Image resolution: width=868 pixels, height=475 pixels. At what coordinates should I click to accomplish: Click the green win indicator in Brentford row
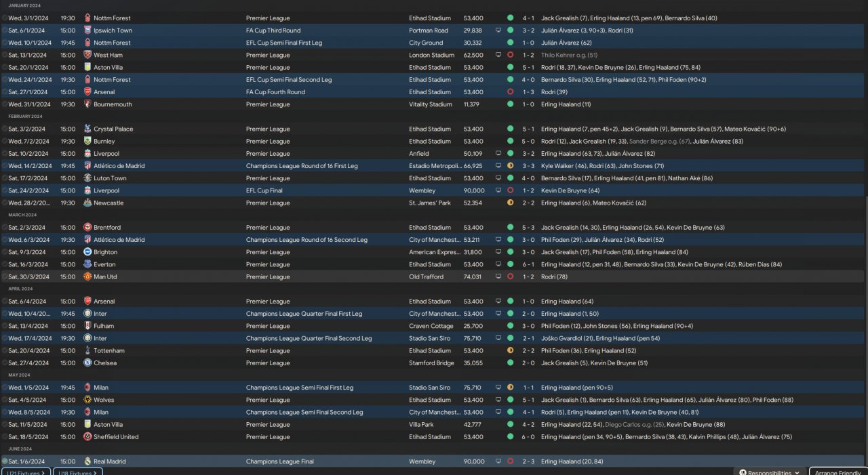(x=510, y=228)
